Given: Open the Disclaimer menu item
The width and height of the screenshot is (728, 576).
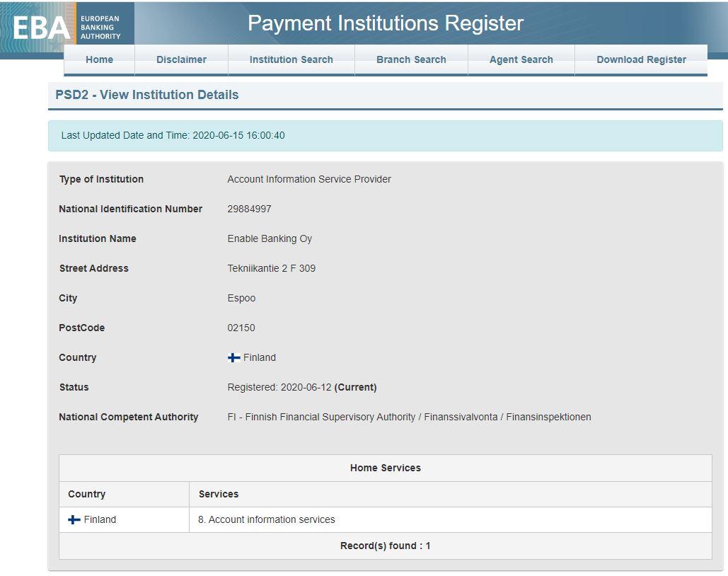Looking at the screenshot, I should coord(182,59).
